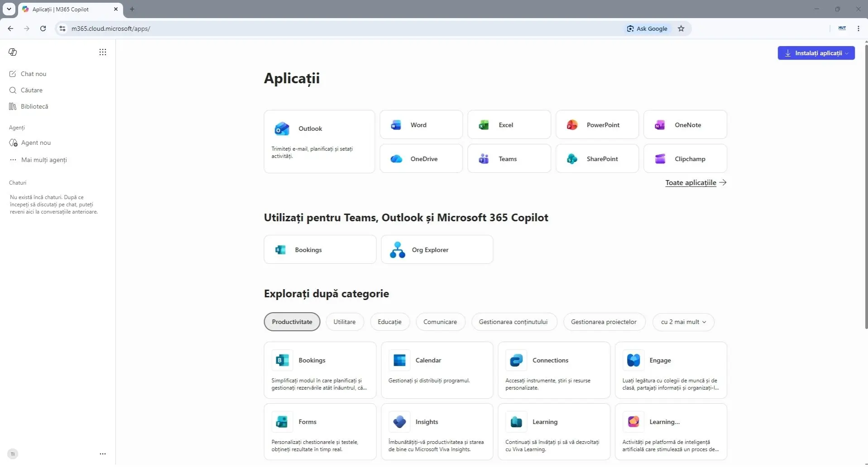Viewport: 868px width, 467px height.
Task: Select the Comunicare category chip
Action: (x=440, y=322)
